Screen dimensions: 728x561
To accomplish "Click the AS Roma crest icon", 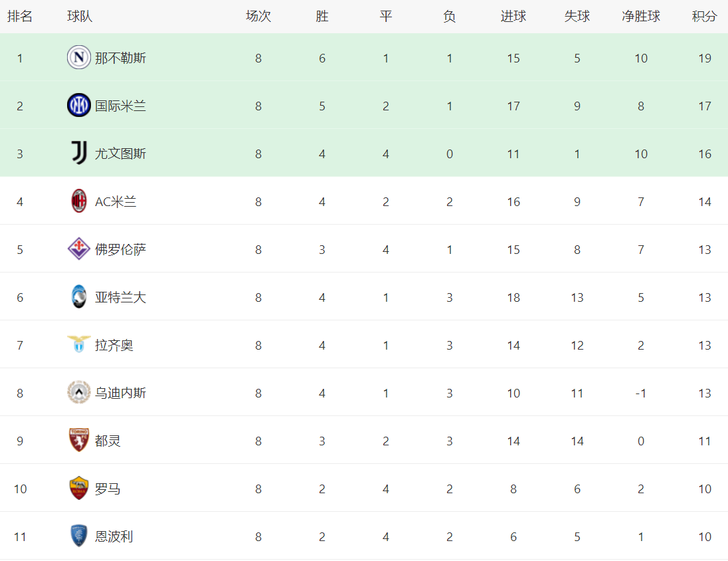I will pos(78,489).
